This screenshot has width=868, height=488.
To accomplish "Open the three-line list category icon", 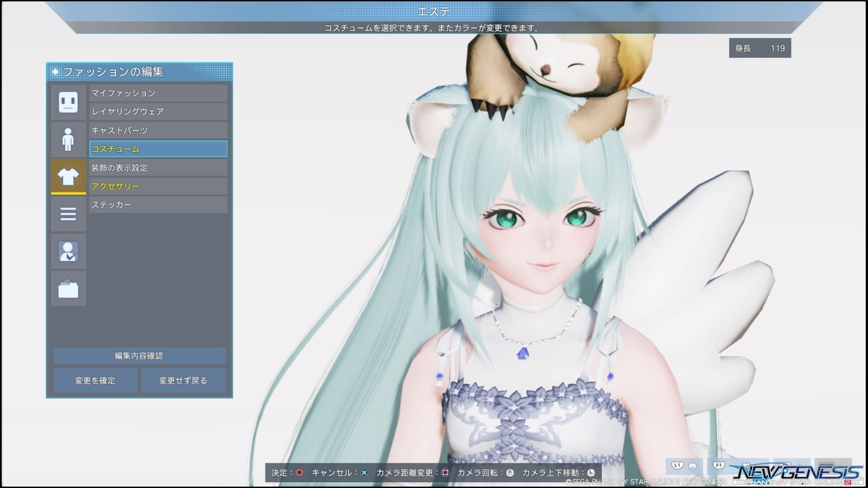I will tap(68, 214).
